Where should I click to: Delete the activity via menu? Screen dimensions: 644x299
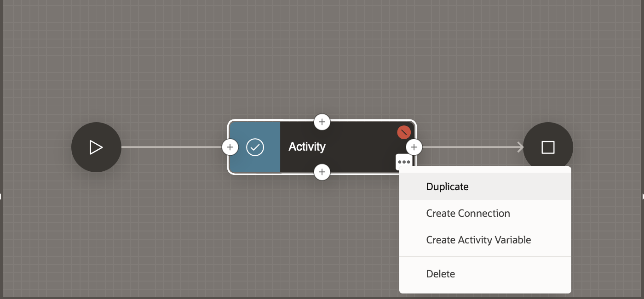(440, 274)
